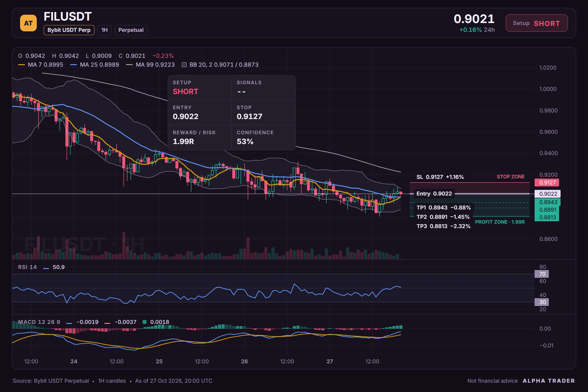Viewport: 588px width, 392px height.
Task: Select the 0.9127 stop price tag
Action: (547, 183)
